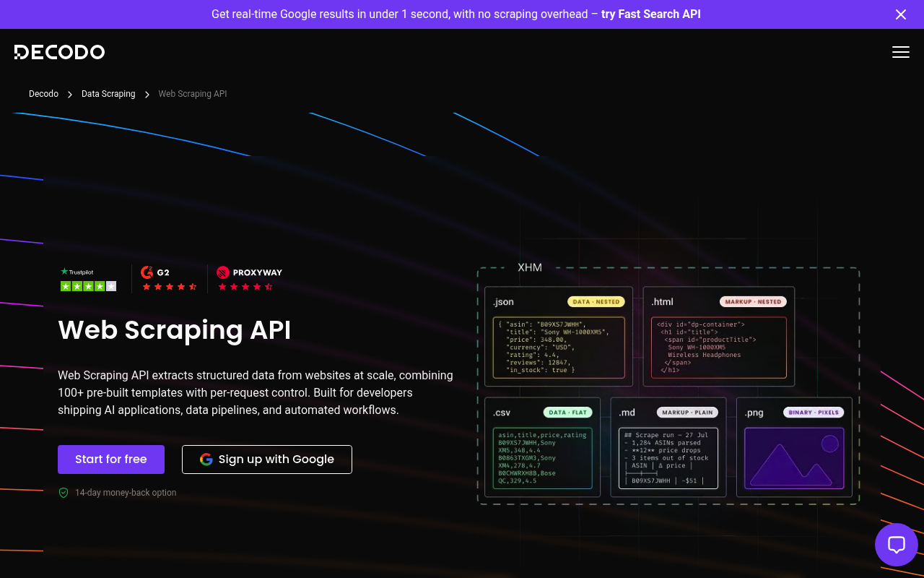This screenshot has width=924, height=578.
Task: Click the G2 rating badge
Action: coord(169,279)
